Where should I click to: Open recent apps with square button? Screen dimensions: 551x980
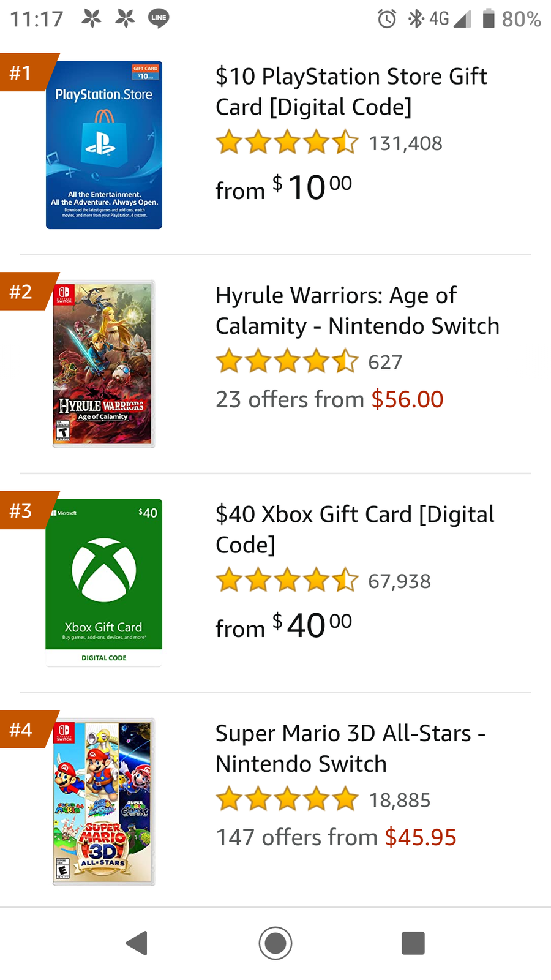(x=413, y=943)
